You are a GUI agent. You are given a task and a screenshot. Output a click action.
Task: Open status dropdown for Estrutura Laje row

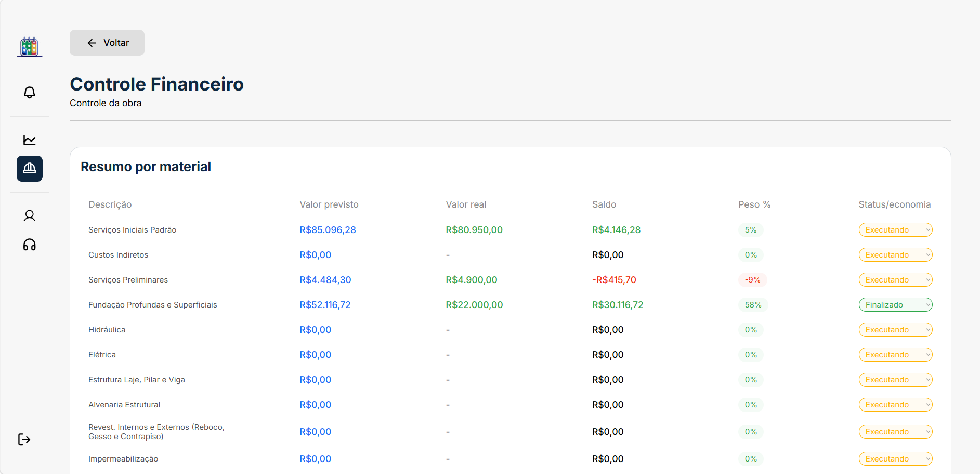(x=895, y=380)
